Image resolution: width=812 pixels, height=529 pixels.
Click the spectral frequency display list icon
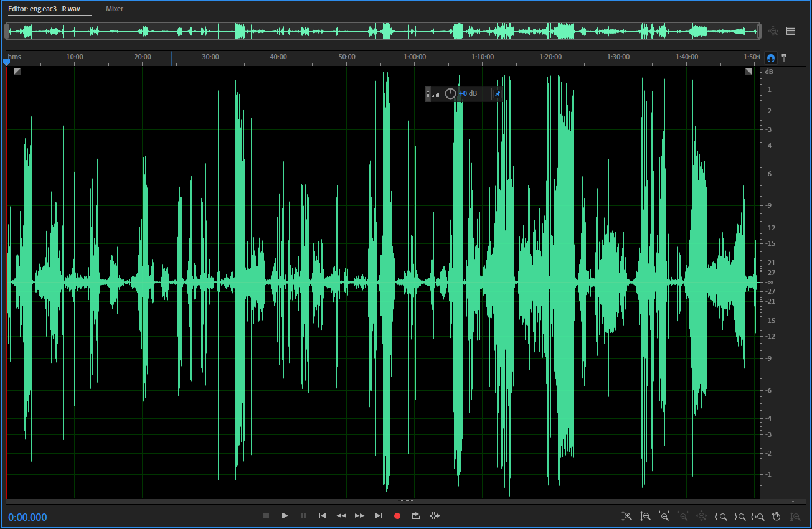(791, 30)
